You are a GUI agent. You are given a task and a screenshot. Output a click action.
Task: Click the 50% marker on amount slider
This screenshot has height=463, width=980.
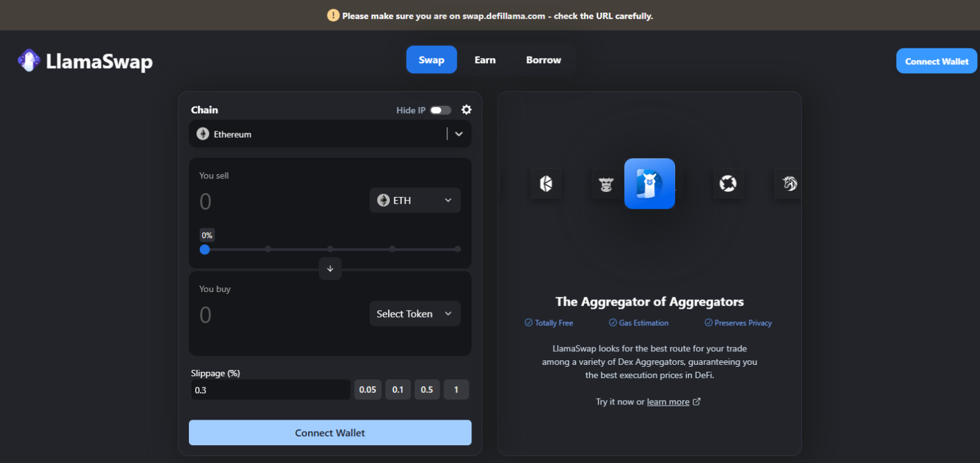pyautogui.click(x=330, y=249)
